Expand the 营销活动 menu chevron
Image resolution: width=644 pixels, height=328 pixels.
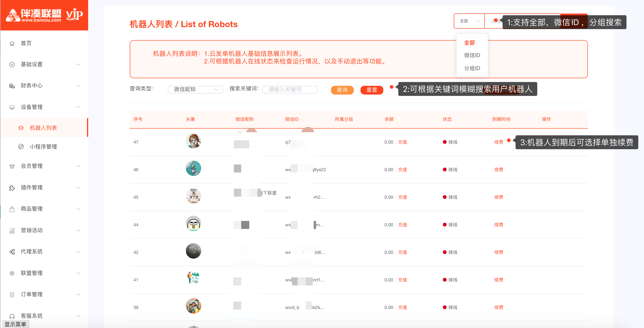point(78,230)
